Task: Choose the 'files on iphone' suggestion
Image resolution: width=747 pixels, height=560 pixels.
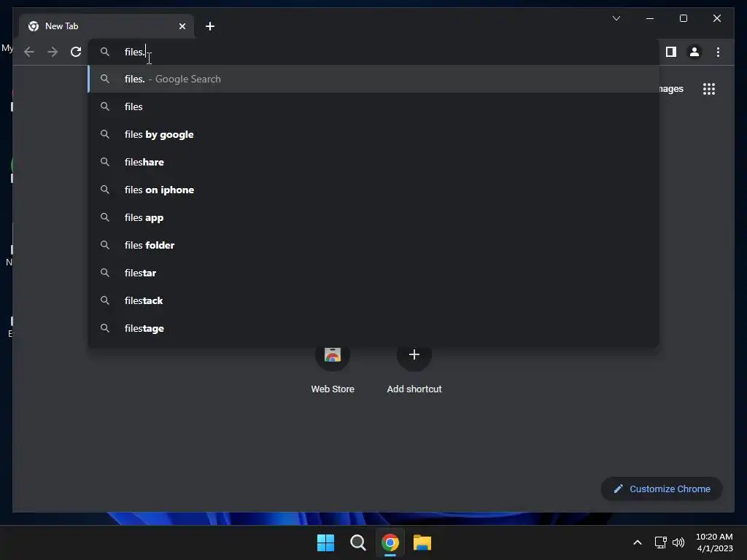Action: (x=373, y=190)
